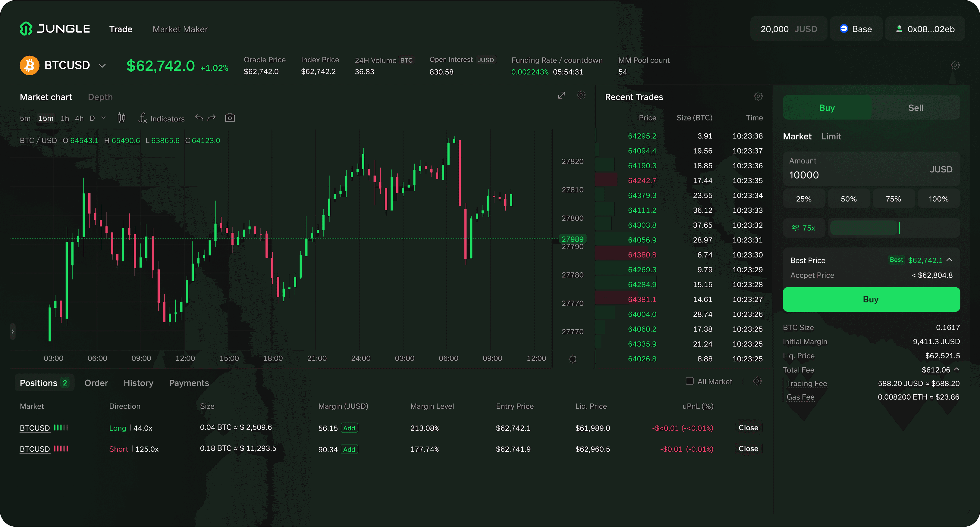980x527 pixels.
Task: Close the BTCUSD Short position
Action: tap(748, 449)
